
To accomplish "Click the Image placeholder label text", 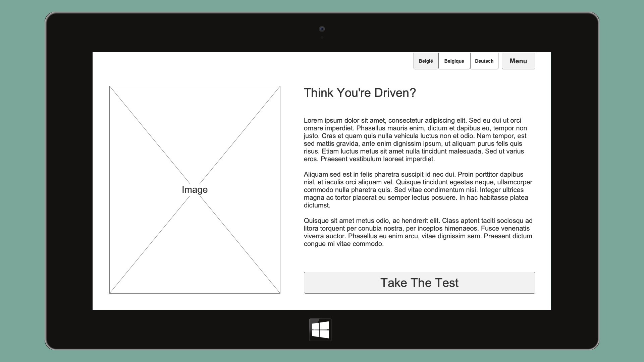I will pyautogui.click(x=195, y=190).
